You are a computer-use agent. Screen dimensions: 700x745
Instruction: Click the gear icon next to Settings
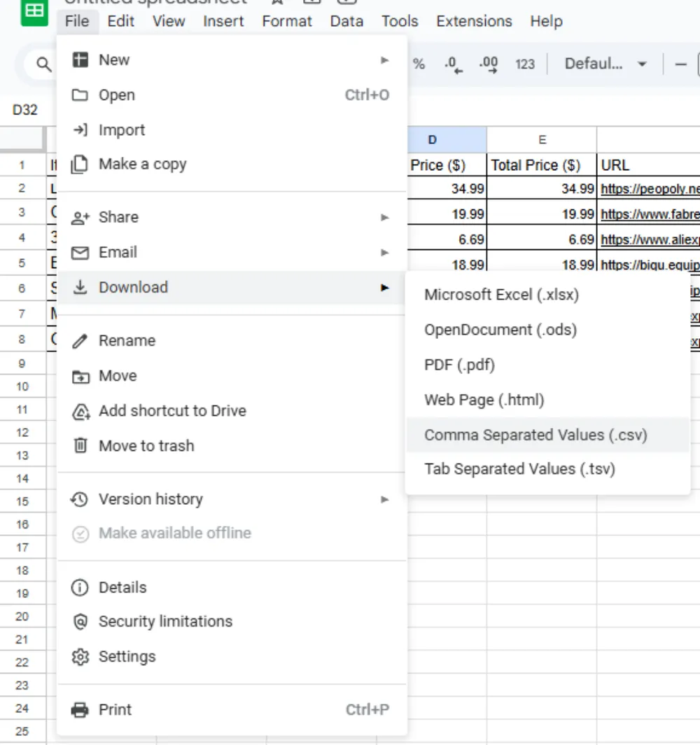pos(80,657)
